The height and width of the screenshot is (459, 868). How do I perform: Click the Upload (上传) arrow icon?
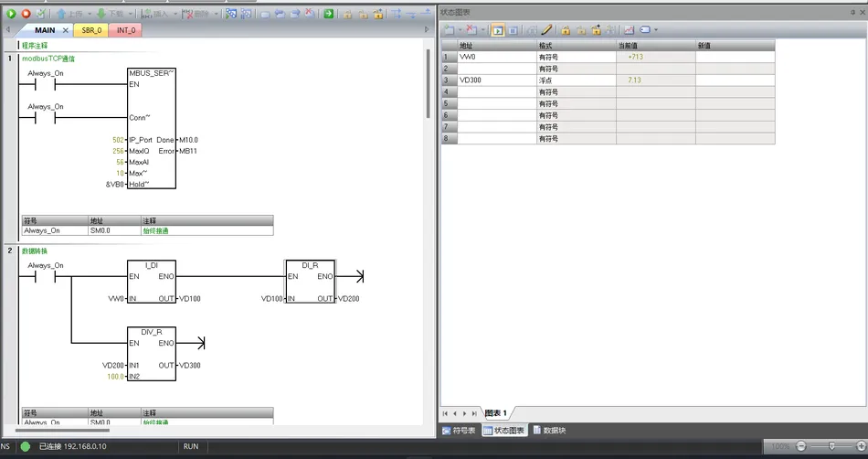click(x=61, y=14)
